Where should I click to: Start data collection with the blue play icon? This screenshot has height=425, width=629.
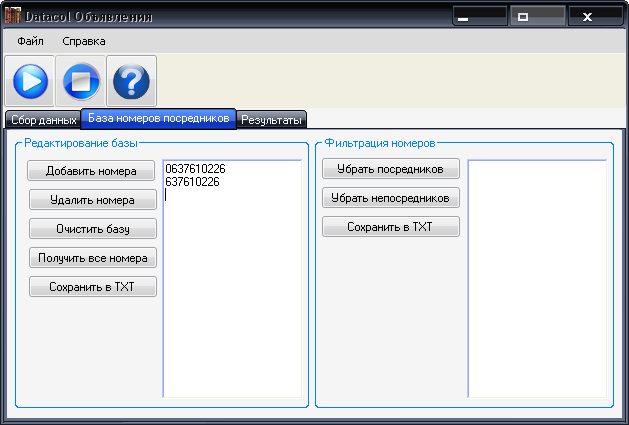tap(30, 81)
